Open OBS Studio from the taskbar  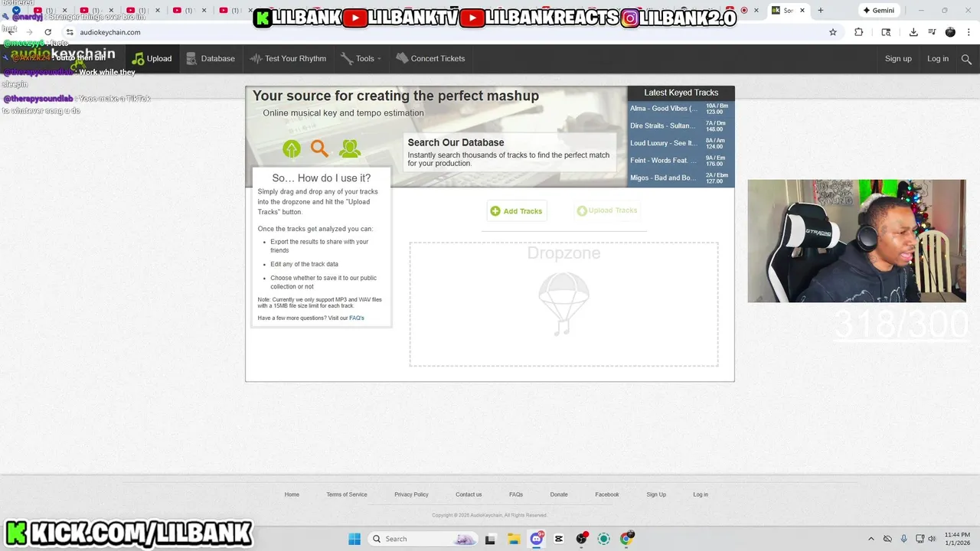[582, 539]
